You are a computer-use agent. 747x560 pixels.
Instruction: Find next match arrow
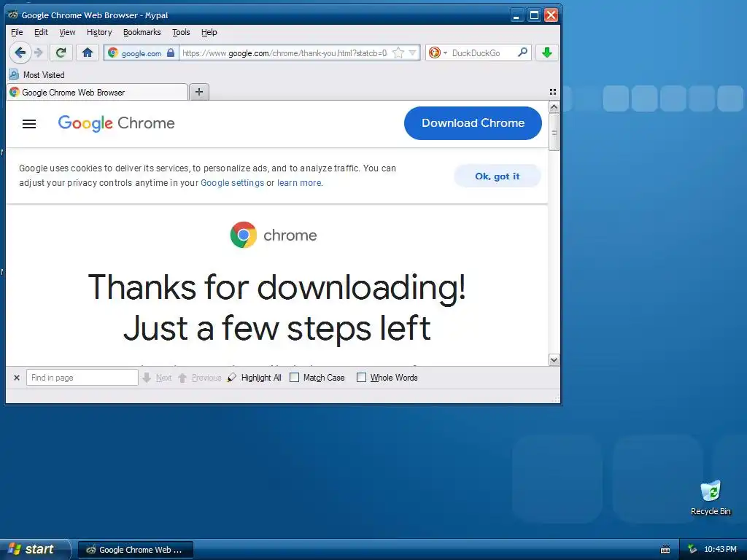point(158,378)
